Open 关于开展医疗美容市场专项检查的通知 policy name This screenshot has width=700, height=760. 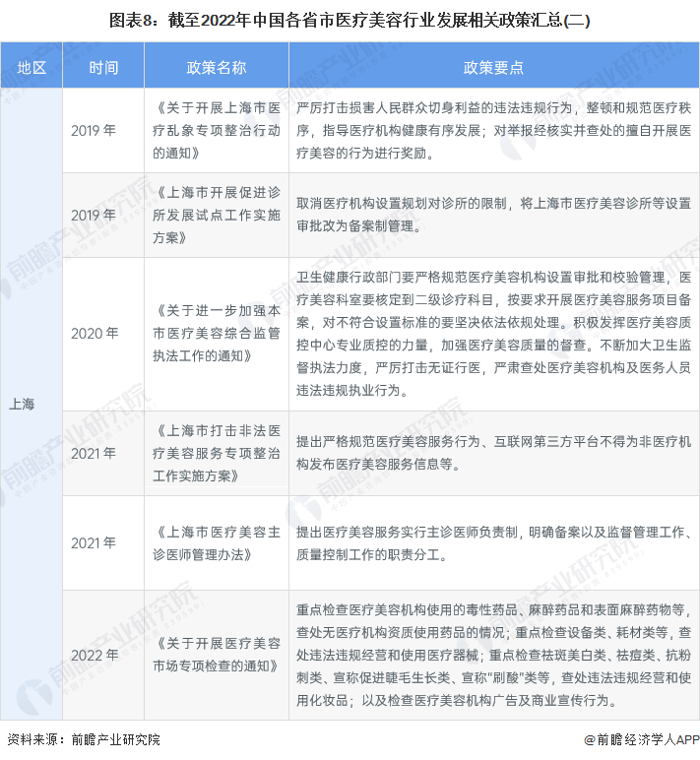pos(217,654)
